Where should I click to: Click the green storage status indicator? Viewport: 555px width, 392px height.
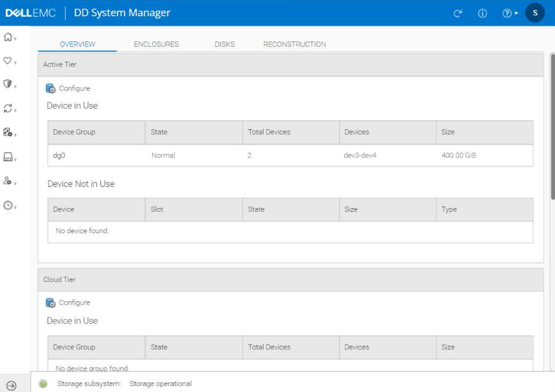pyautogui.click(x=43, y=384)
